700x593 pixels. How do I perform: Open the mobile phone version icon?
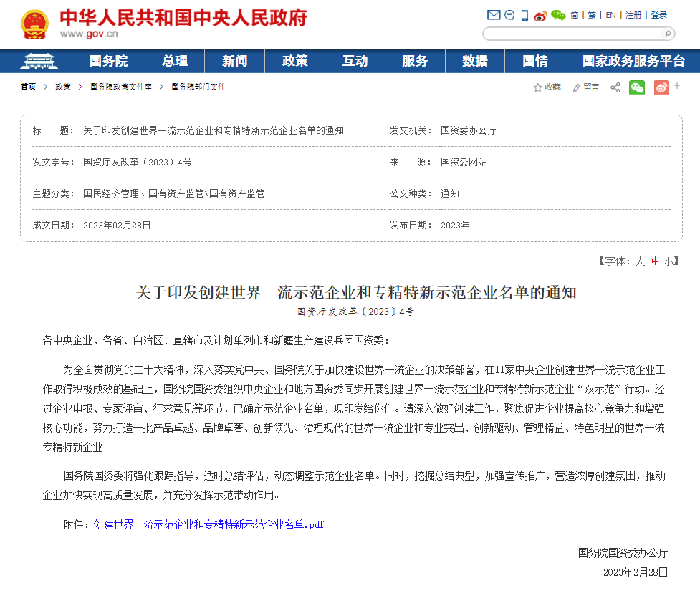tap(525, 16)
